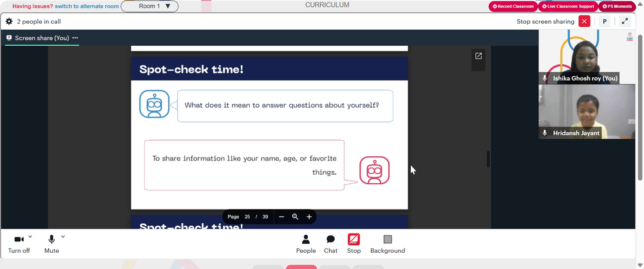Open the Room 1 dropdown

(x=149, y=6)
